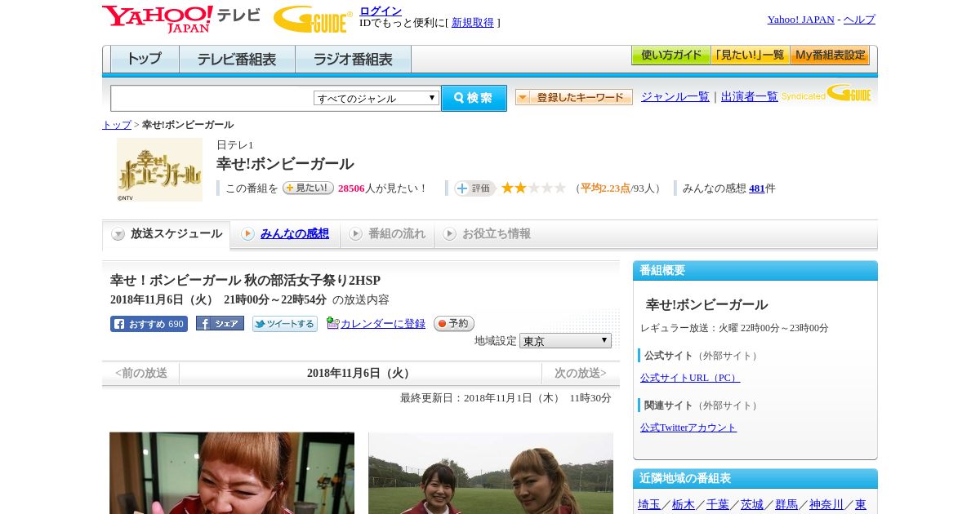Open the My番組表設定 button
Image resolution: width=980 pixels, height=514 pixels.
(830, 55)
